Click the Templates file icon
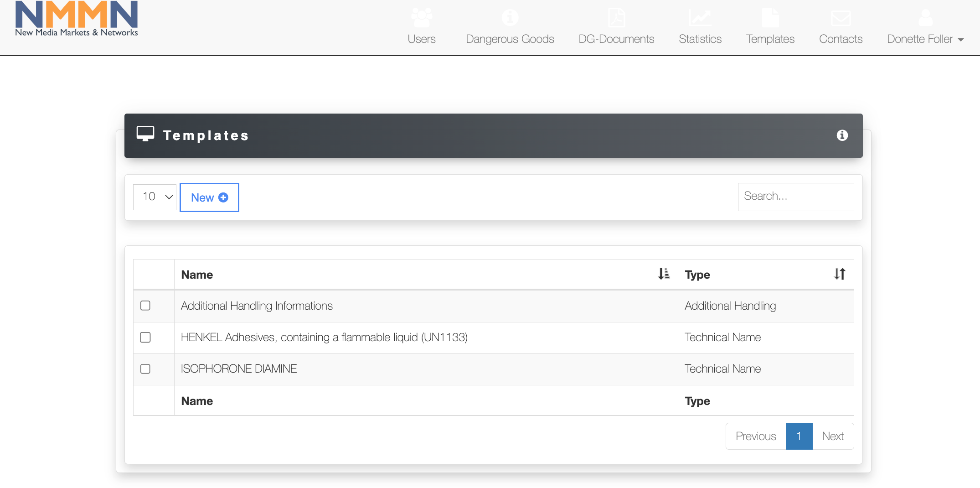The height and width of the screenshot is (488, 980). point(770,18)
